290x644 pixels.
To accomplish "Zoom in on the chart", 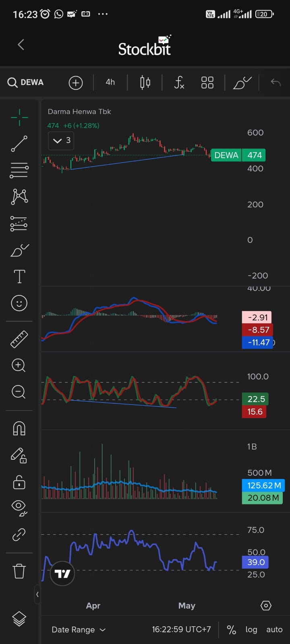I will point(19,365).
